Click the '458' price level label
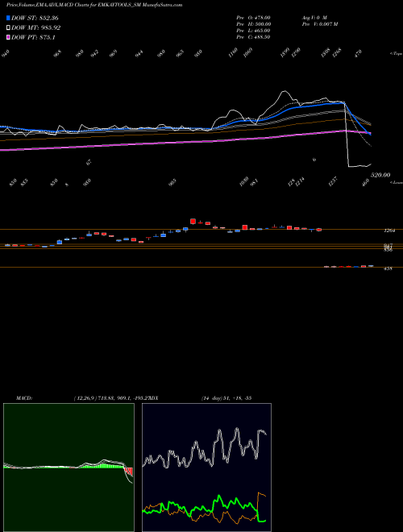Image resolution: width=403 pixels, height=532 pixels. click(x=388, y=268)
